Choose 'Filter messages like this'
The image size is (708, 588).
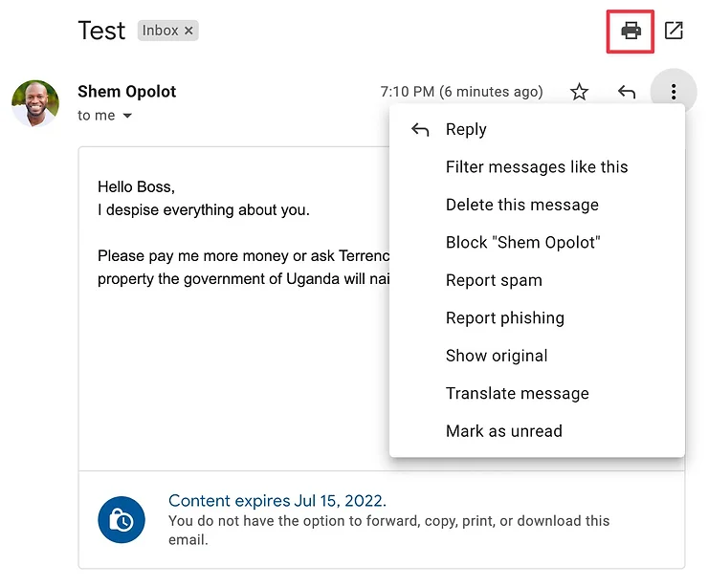(x=537, y=167)
